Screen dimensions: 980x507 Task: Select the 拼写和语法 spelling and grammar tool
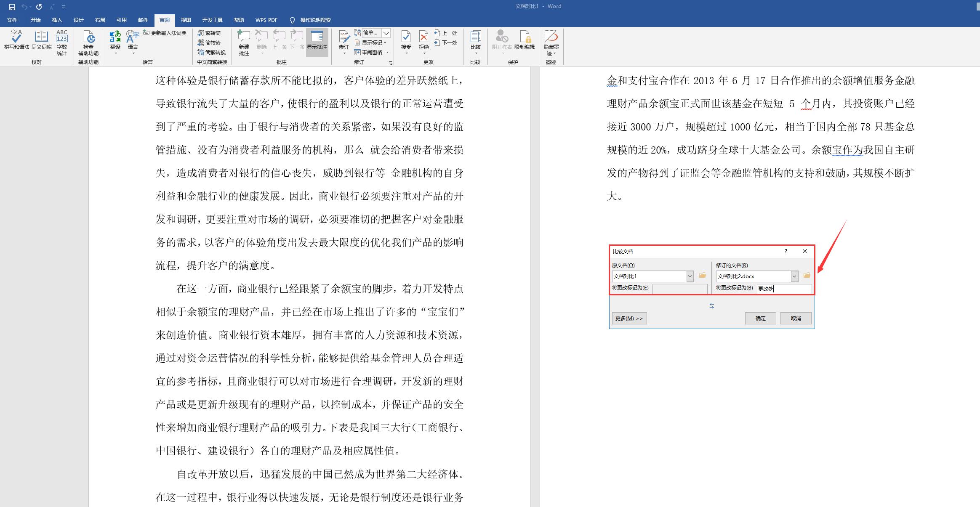tap(16, 42)
